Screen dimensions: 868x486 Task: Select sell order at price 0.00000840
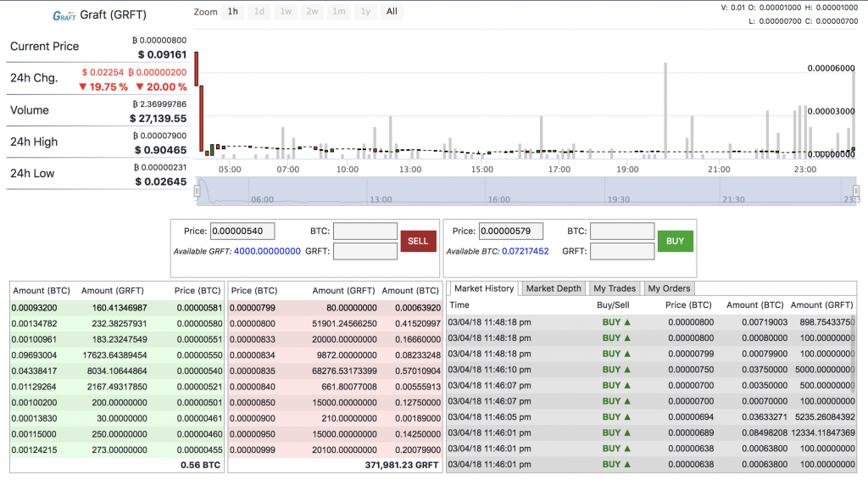click(x=335, y=387)
